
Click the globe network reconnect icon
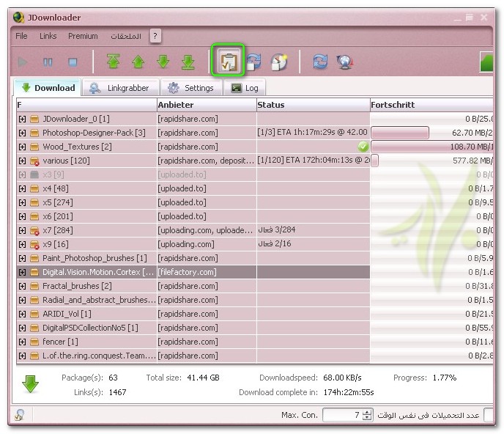point(345,62)
